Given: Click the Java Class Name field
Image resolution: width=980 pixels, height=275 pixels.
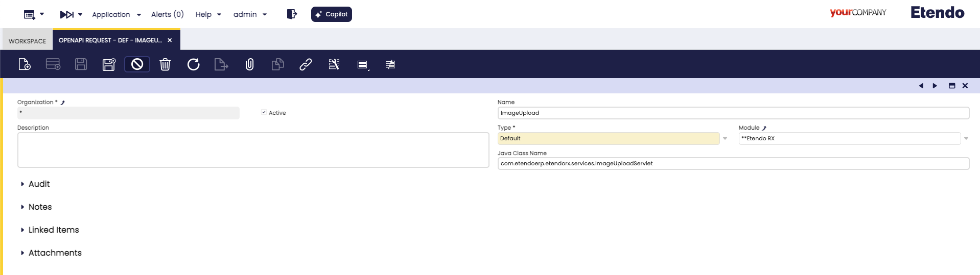Looking at the screenshot, I should (x=733, y=163).
